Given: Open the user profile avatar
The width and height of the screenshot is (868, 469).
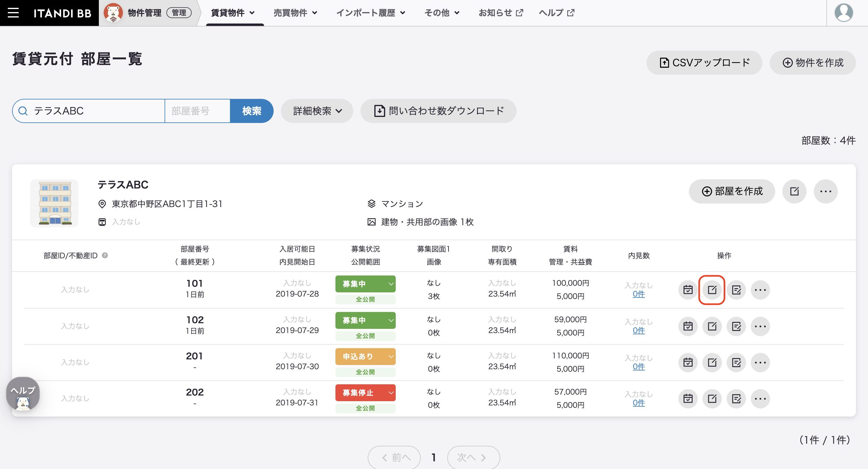Looking at the screenshot, I should coord(843,13).
